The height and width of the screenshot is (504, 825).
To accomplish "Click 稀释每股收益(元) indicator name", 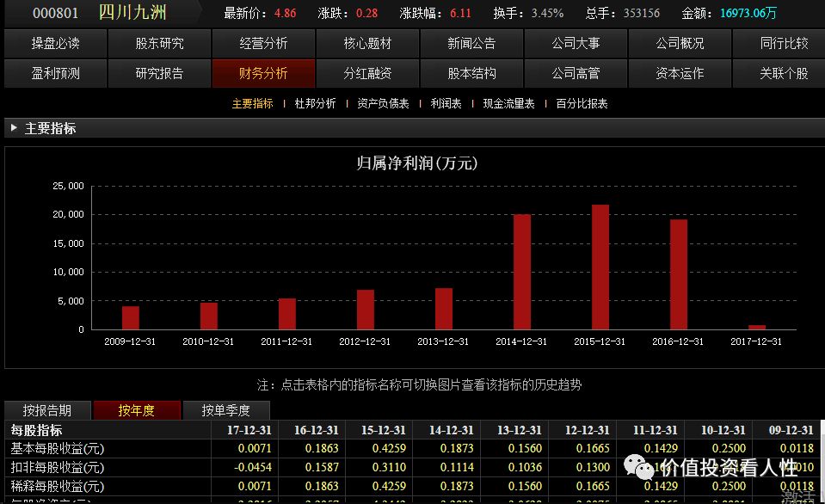I will pos(58,486).
